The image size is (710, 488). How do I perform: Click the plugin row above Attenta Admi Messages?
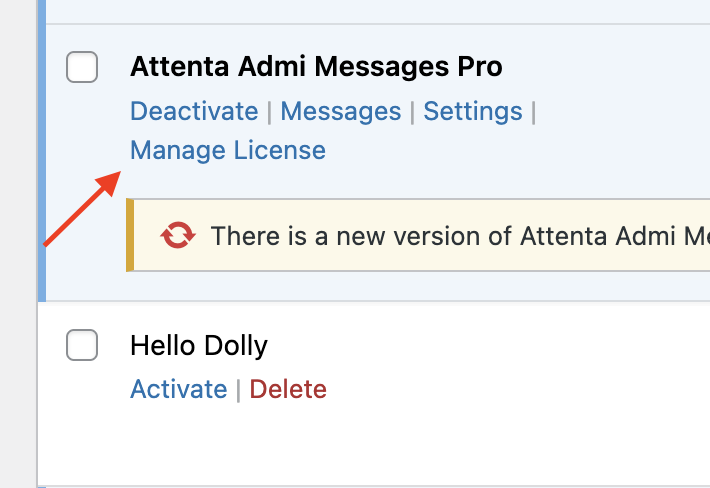(x=378, y=11)
